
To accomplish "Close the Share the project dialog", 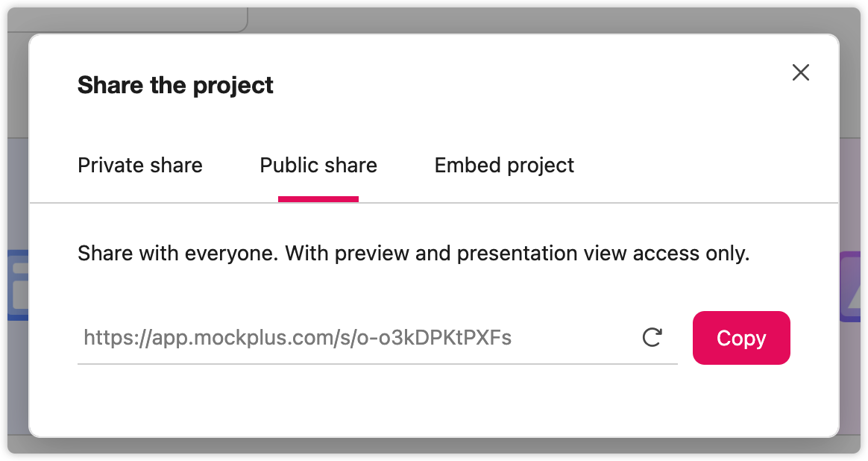I will tap(800, 72).
